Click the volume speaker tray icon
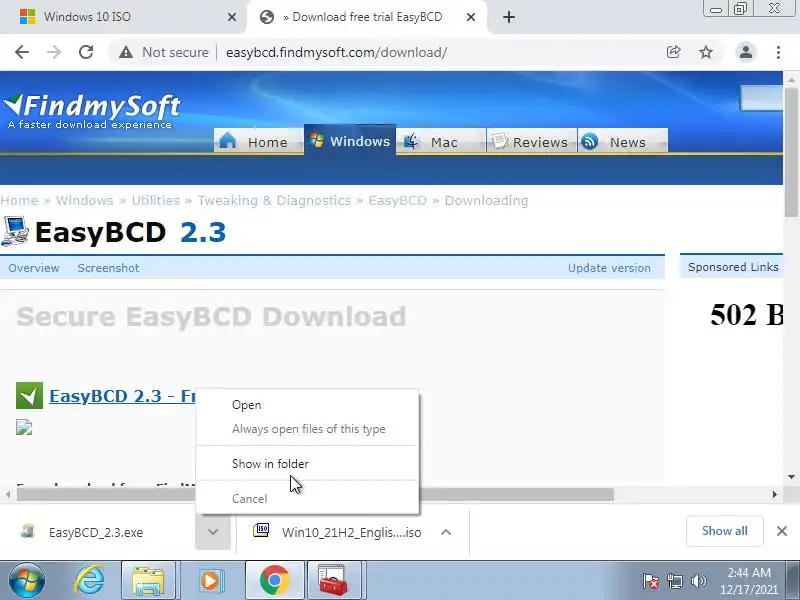The height and width of the screenshot is (600, 800). (x=698, y=581)
